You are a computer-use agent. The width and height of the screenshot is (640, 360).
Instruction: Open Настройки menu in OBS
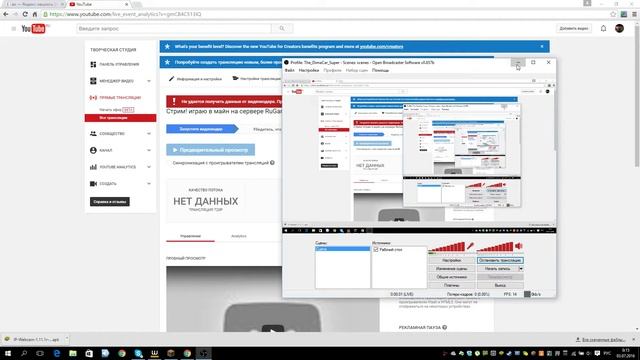[309, 70]
